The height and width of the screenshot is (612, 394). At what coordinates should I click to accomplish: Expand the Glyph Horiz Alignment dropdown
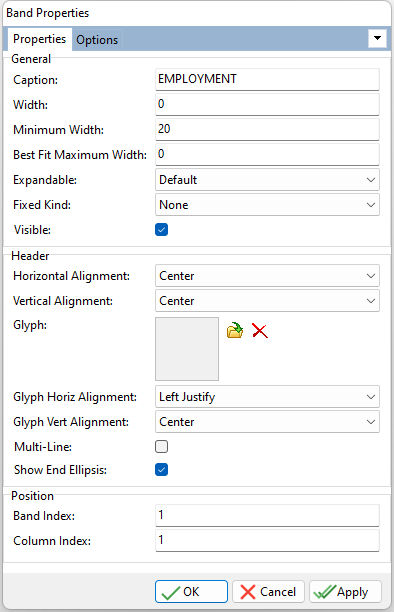click(x=267, y=397)
